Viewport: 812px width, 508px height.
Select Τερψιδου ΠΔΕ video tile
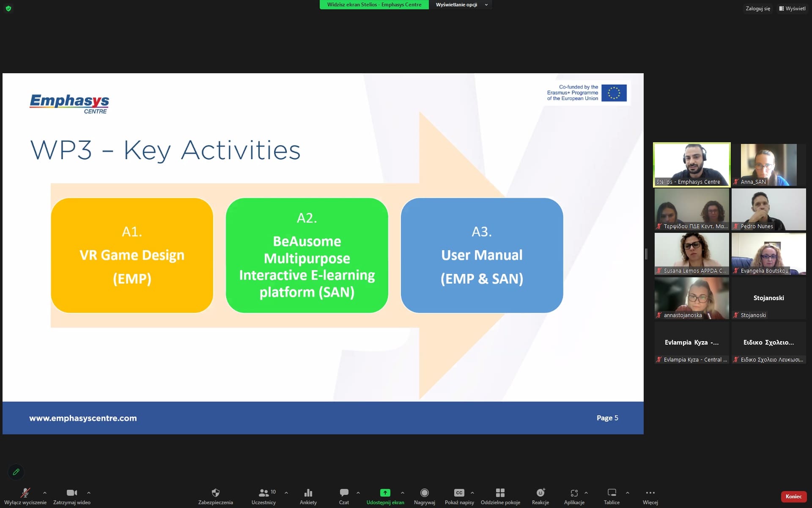[692, 209]
